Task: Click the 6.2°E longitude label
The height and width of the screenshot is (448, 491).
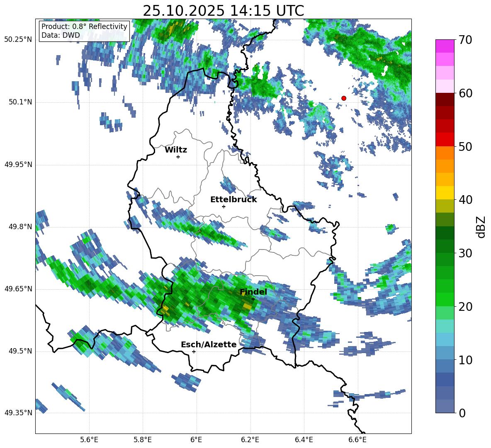Action: (250, 440)
